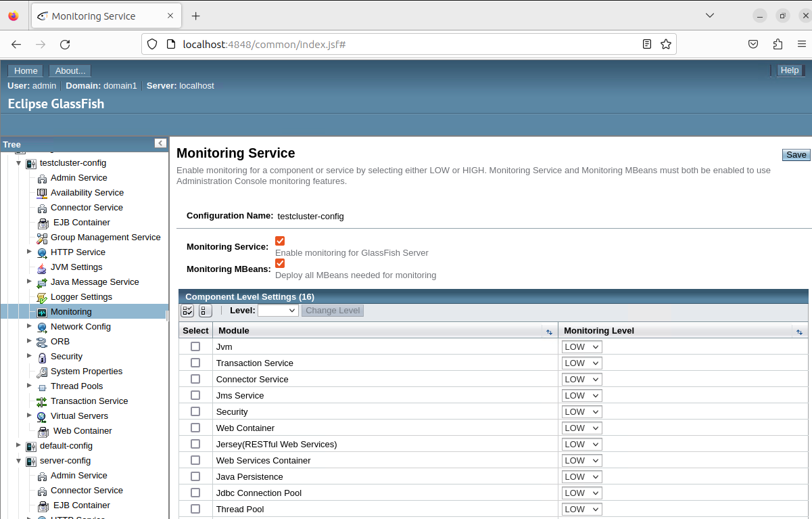Open System Properties in the tree
Viewport: 812px width, 519px height.
(87, 371)
